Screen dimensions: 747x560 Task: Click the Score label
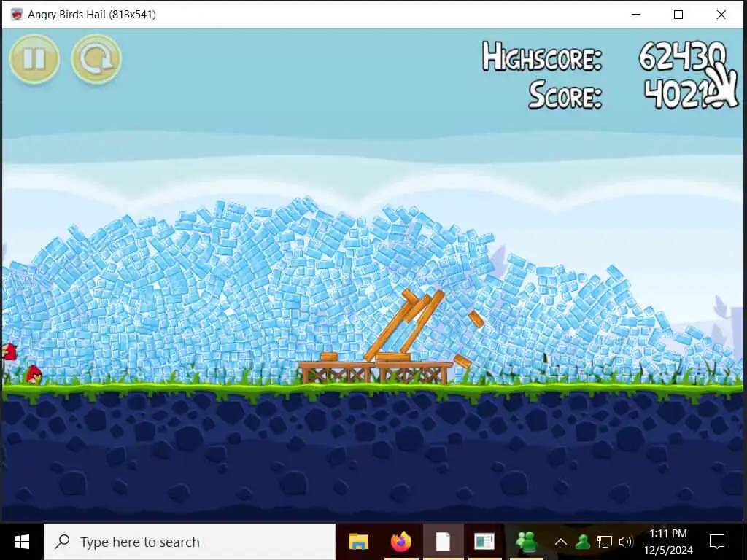pos(565,95)
